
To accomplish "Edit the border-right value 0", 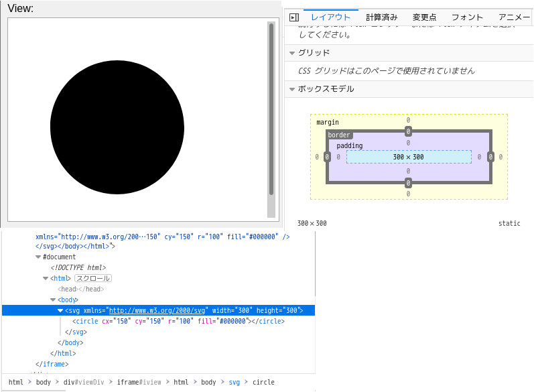I will [x=490, y=157].
